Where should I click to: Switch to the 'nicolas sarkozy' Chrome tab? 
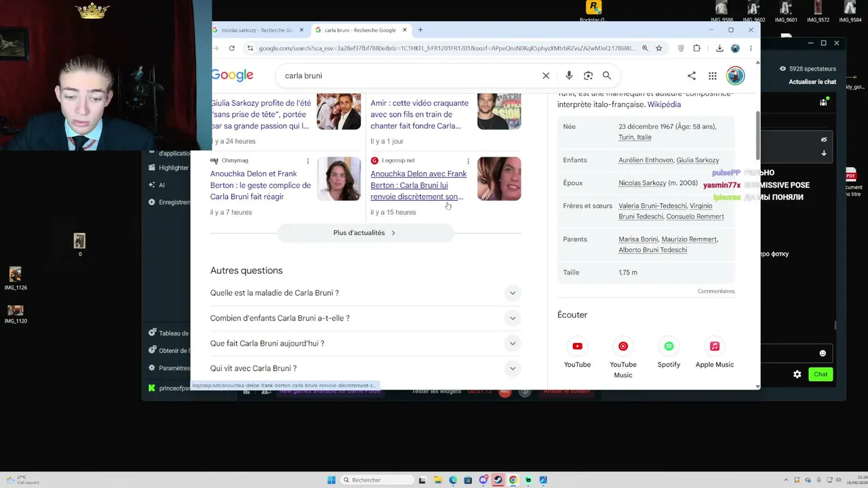coord(256,30)
